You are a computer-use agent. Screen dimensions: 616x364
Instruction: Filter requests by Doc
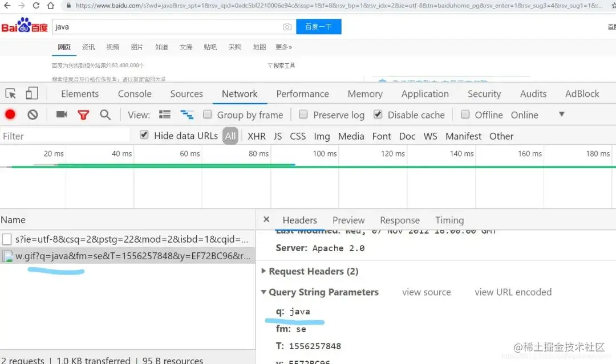click(407, 136)
